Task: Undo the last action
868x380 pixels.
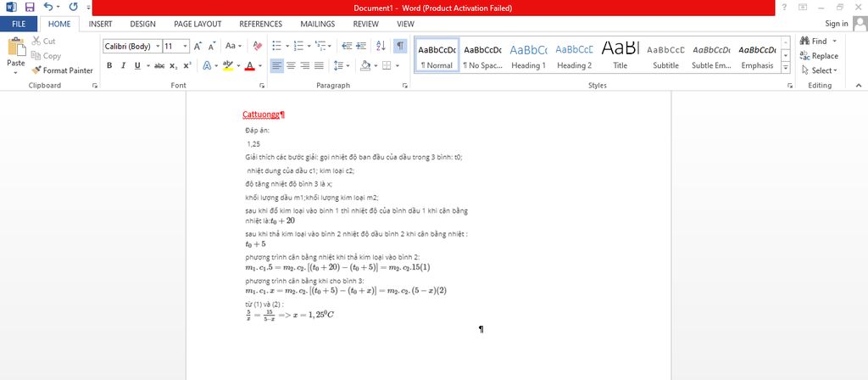Action: [x=48, y=7]
